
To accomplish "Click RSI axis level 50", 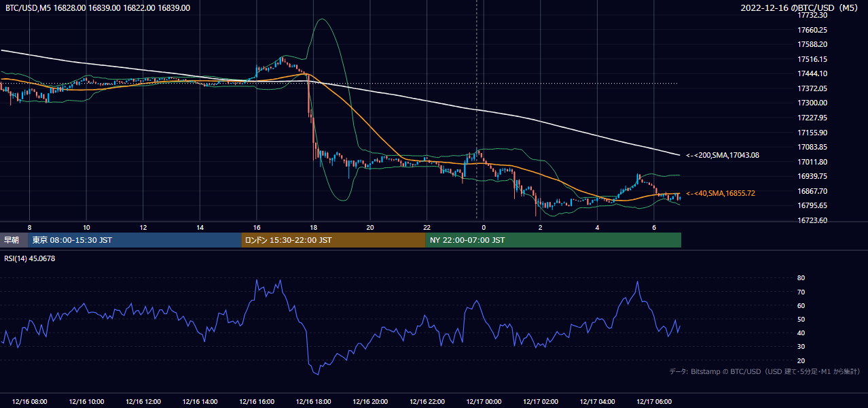I will tap(801, 319).
